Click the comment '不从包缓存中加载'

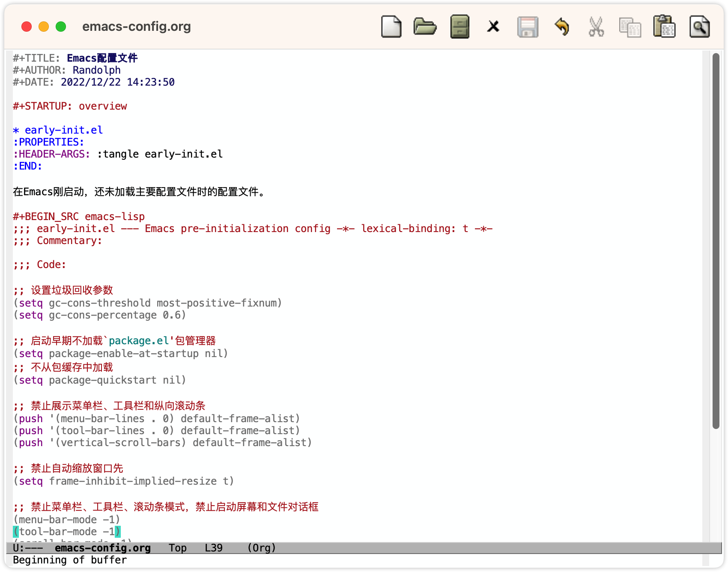[72, 367]
